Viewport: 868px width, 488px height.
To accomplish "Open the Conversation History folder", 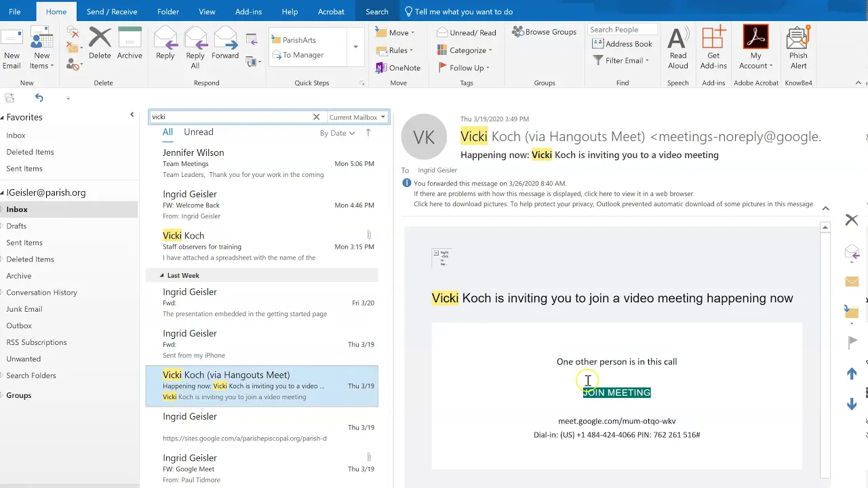I will click(x=41, y=292).
